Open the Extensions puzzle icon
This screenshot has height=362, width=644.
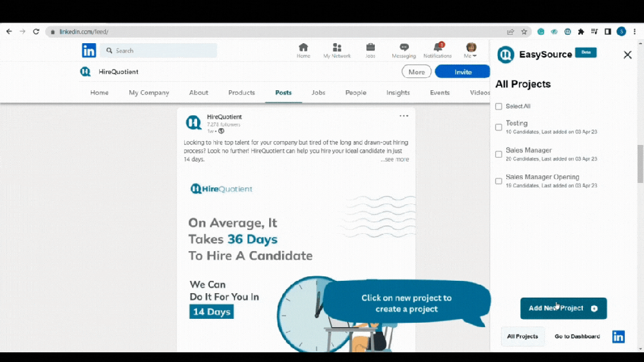pos(581,32)
